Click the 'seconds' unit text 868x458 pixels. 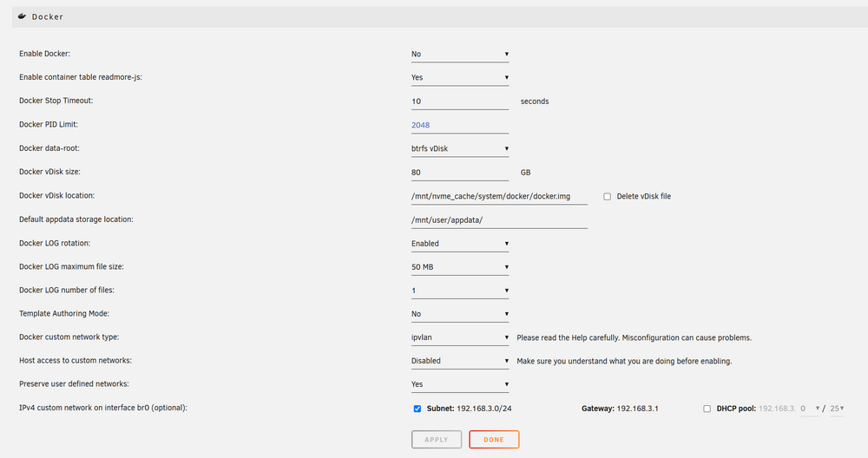[535, 101]
